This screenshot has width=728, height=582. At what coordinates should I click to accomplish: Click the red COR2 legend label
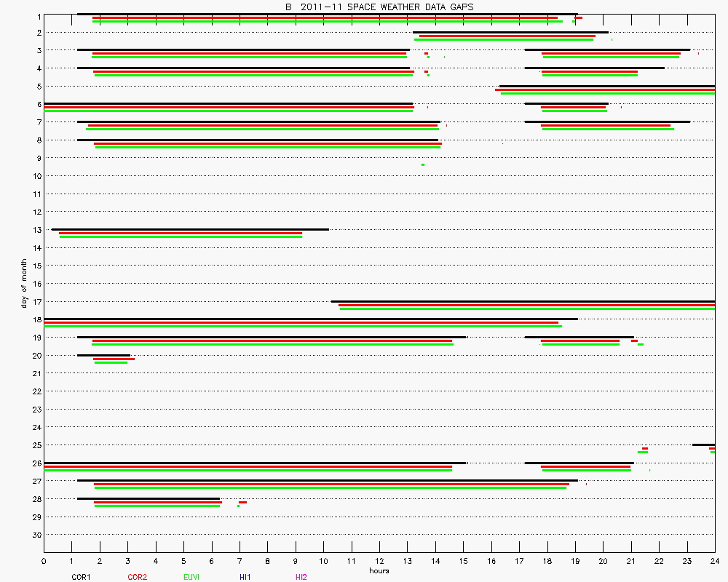pyautogui.click(x=137, y=577)
